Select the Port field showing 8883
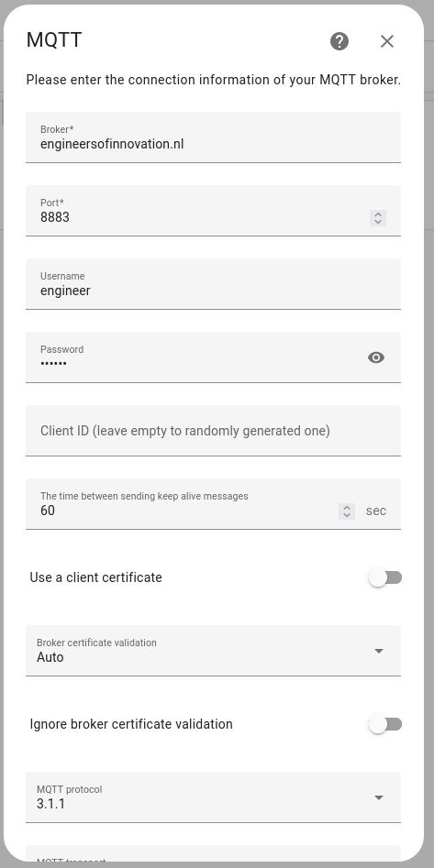Viewport: 434px width, 868px height. [x=214, y=211]
